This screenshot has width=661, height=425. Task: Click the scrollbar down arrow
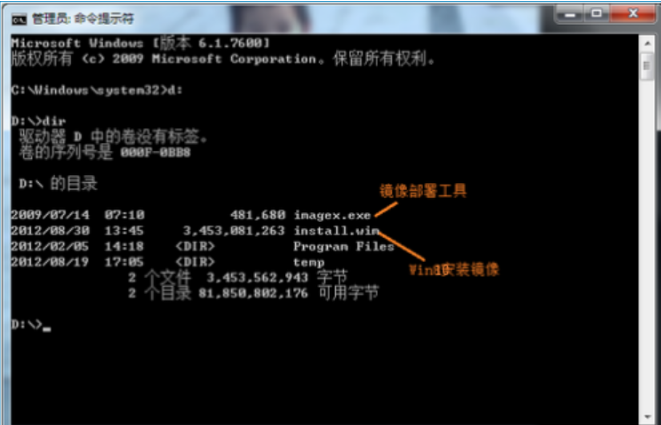(646, 417)
